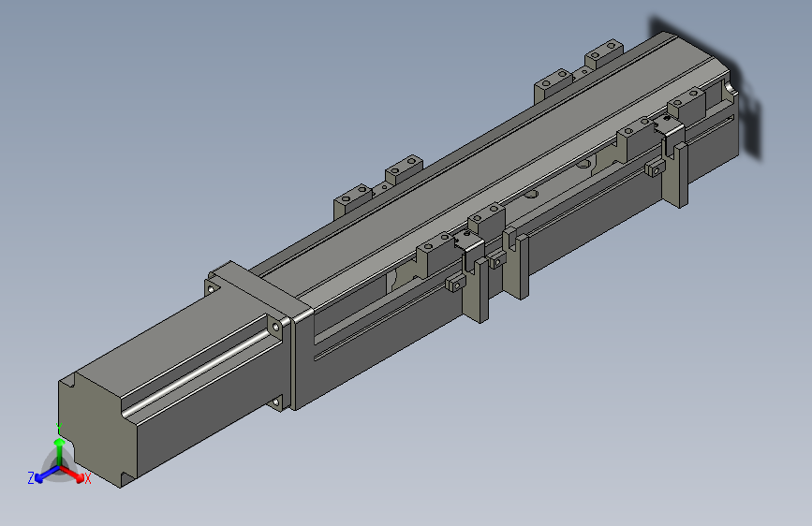Click the screw hole on the flange's right corner

coord(275,327)
